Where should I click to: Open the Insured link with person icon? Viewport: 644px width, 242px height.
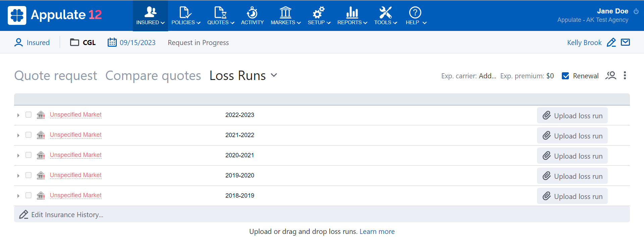(32, 42)
